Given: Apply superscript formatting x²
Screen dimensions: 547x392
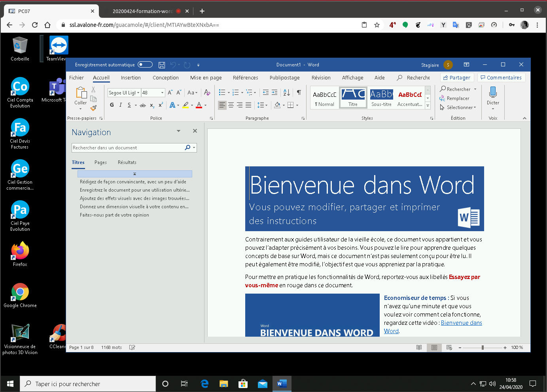Looking at the screenshot, I should pyautogui.click(x=161, y=105).
